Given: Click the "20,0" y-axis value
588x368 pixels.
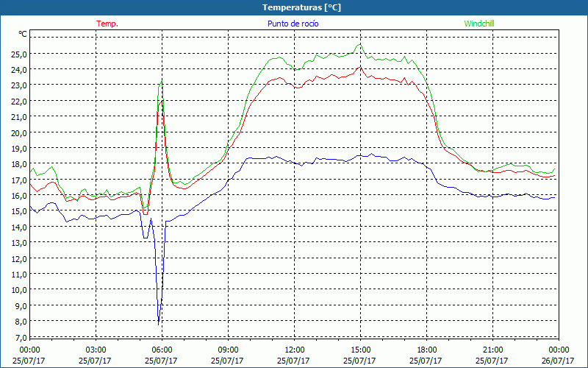Looking at the screenshot, I should 19,133.
